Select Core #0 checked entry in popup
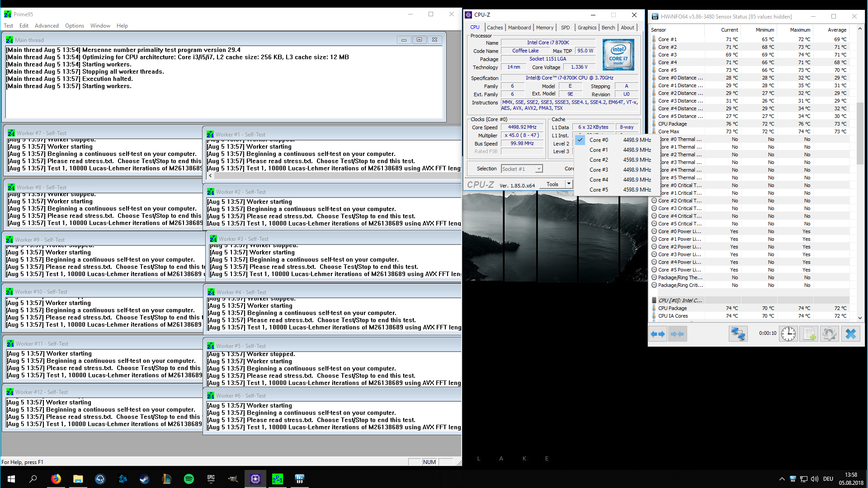 599,140
